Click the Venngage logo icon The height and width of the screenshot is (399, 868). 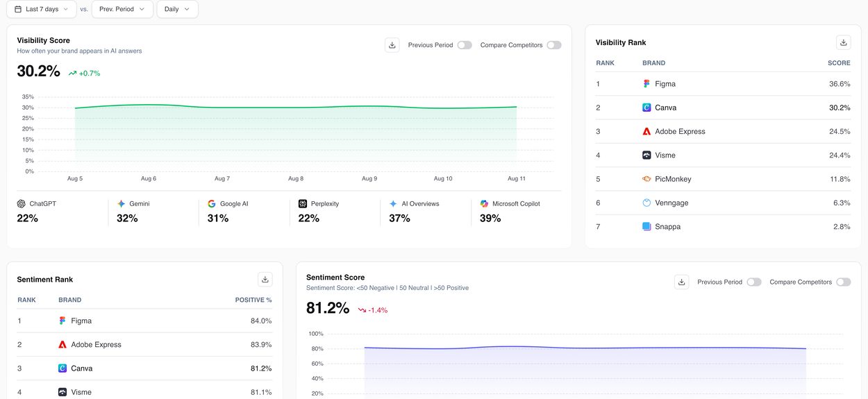pos(646,203)
